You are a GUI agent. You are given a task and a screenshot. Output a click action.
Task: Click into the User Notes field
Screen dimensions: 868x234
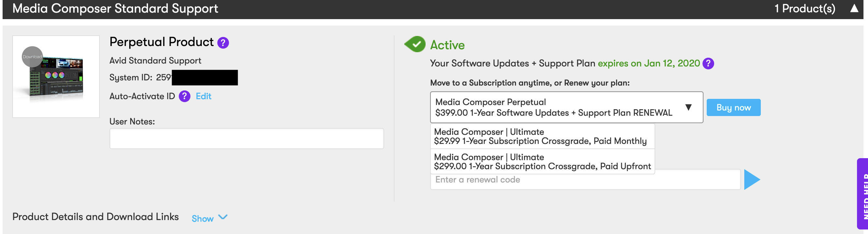[x=246, y=139]
